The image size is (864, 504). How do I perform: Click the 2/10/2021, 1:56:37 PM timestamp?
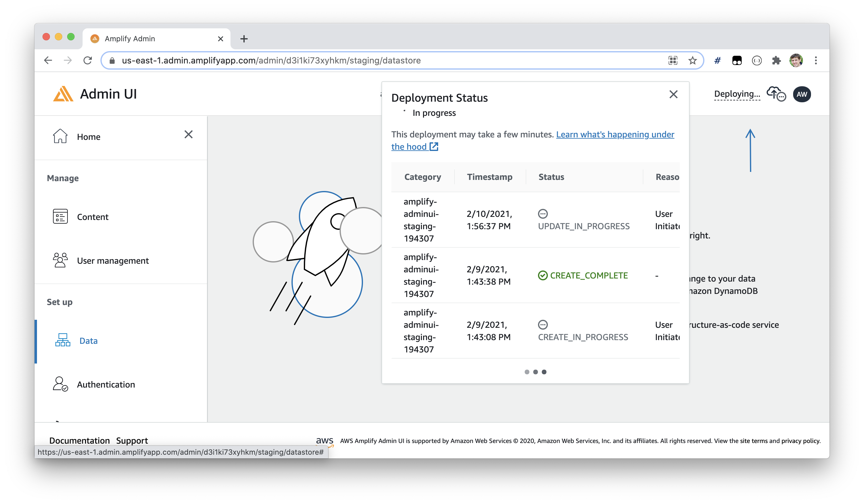pos(489,220)
